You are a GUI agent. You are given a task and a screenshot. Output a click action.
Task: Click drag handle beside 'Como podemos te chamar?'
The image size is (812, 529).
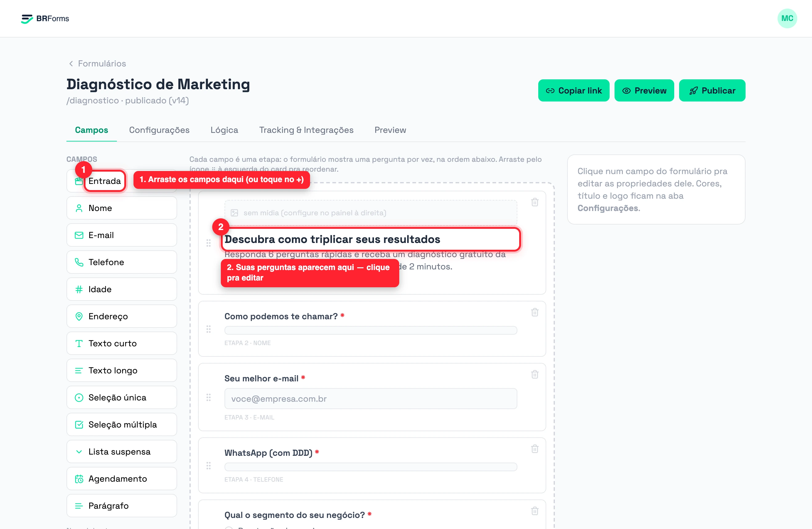[209, 329]
